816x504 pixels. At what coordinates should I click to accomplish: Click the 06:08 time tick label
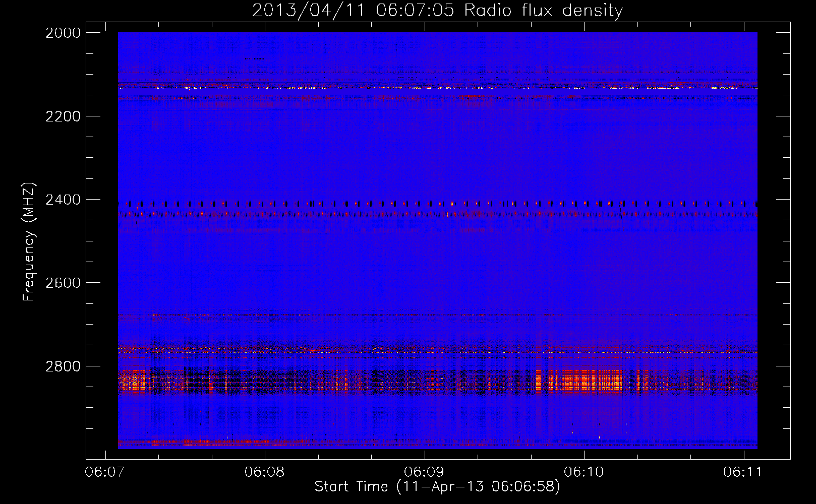pyautogui.click(x=265, y=472)
